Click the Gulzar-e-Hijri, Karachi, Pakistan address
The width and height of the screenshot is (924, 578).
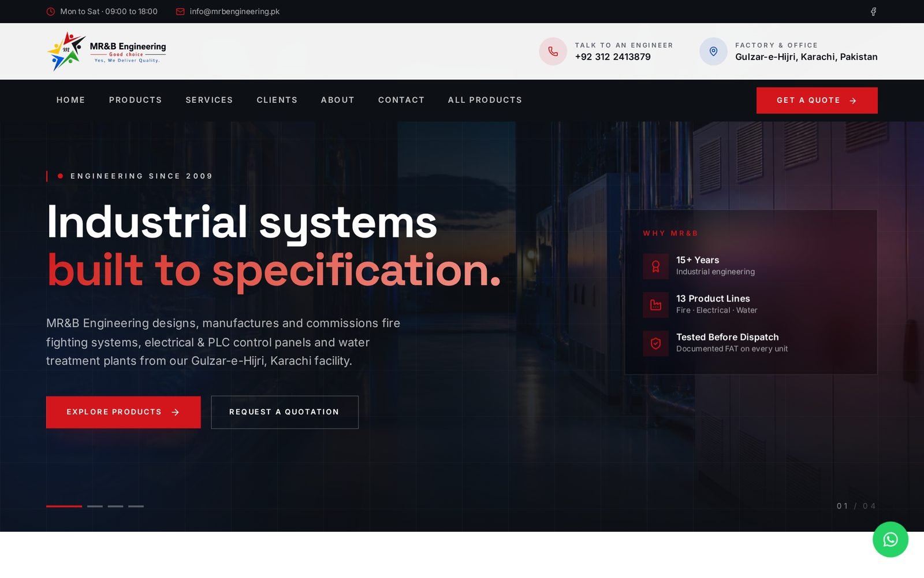coord(806,57)
